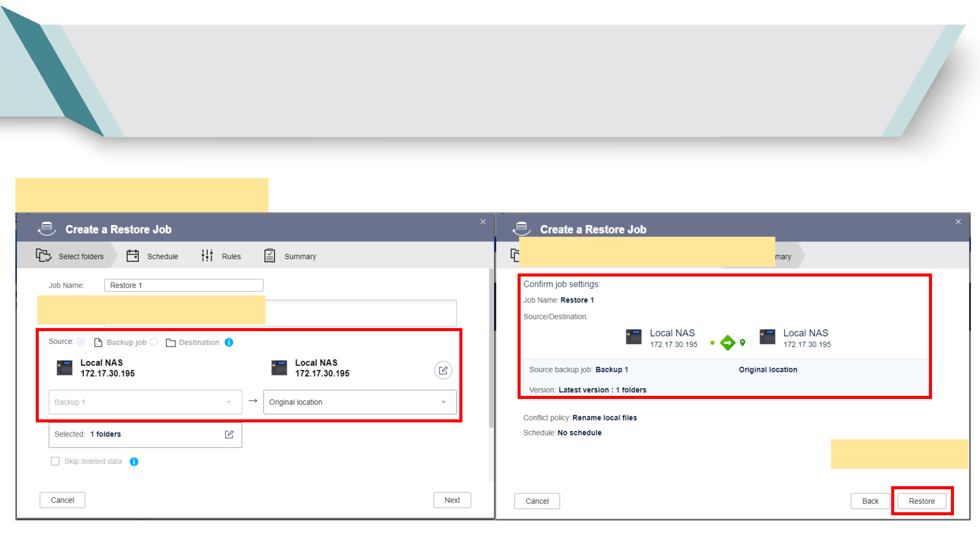Click the Schedule calendar icon
The image size is (980, 551).
point(133,256)
